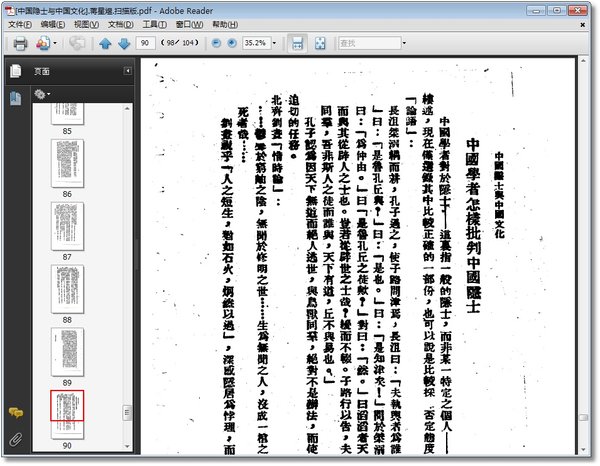Click the zoom in plus button

point(230,44)
